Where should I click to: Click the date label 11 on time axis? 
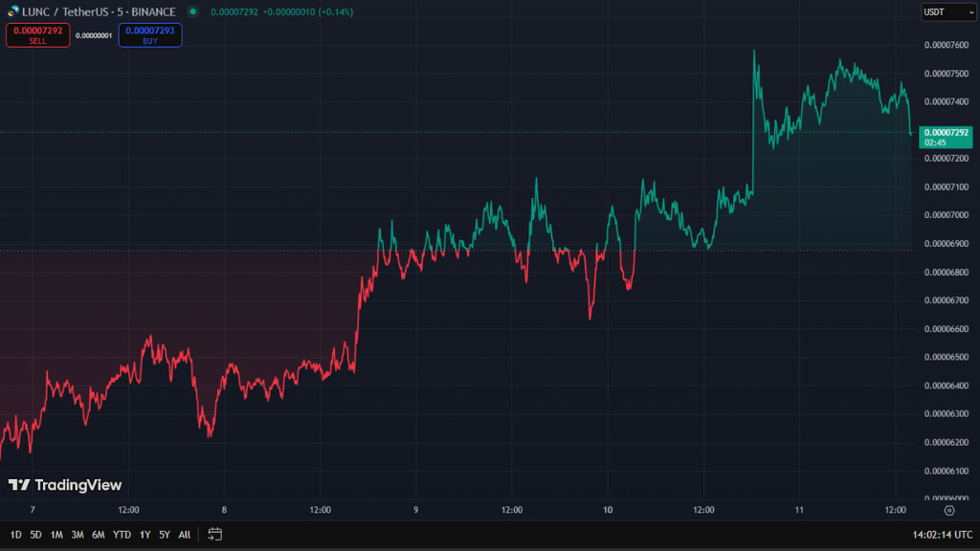[799, 510]
